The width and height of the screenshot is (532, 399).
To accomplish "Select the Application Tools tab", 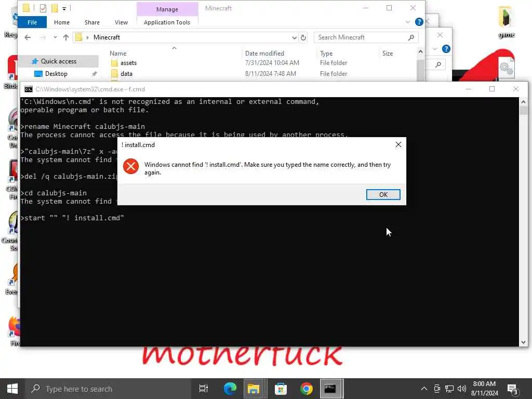I will click(167, 22).
